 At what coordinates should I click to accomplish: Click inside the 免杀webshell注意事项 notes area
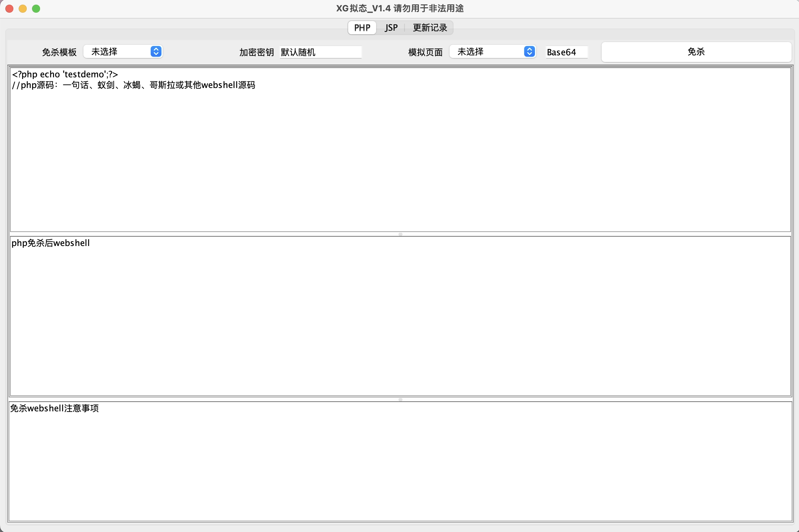[400, 461]
